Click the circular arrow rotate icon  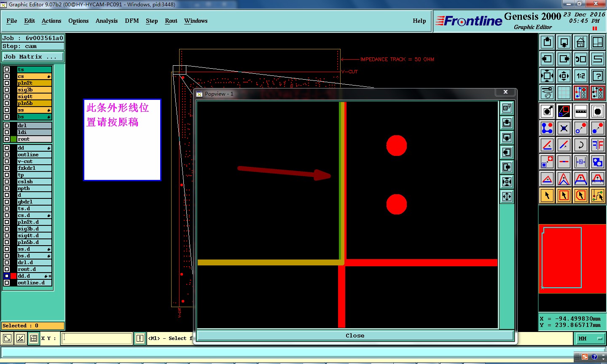pyautogui.click(x=581, y=145)
